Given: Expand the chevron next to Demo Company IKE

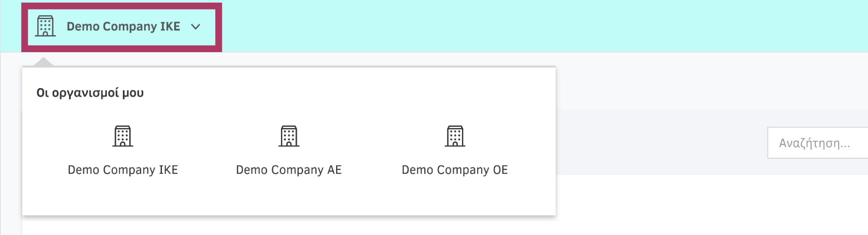Looking at the screenshot, I should [x=196, y=27].
